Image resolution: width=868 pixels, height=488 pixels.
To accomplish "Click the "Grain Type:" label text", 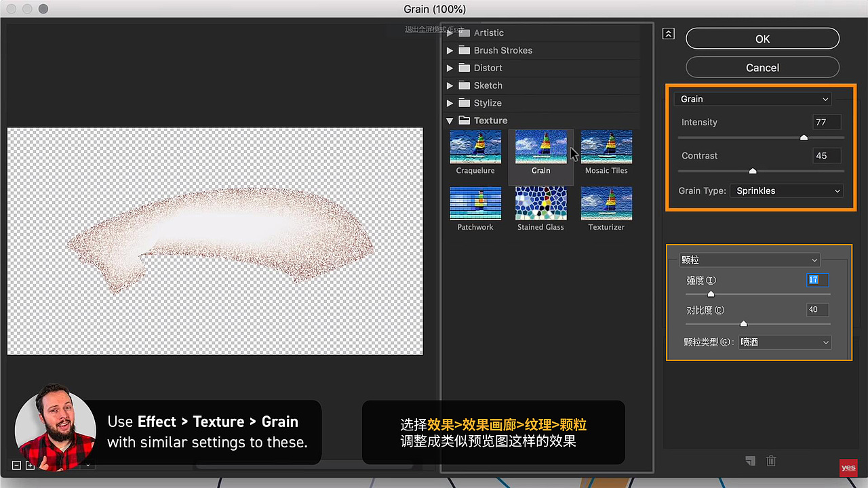I will tap(702, 191).
